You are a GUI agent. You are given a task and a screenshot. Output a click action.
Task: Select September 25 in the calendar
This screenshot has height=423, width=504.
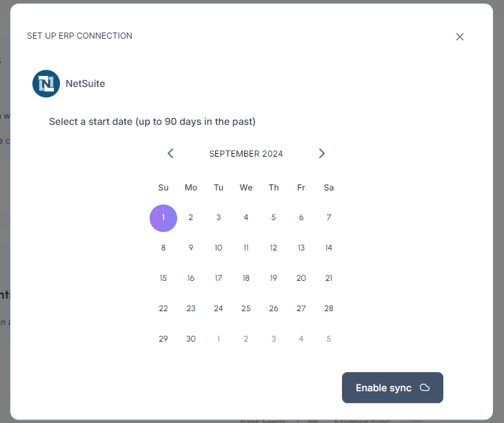point(246,309)
